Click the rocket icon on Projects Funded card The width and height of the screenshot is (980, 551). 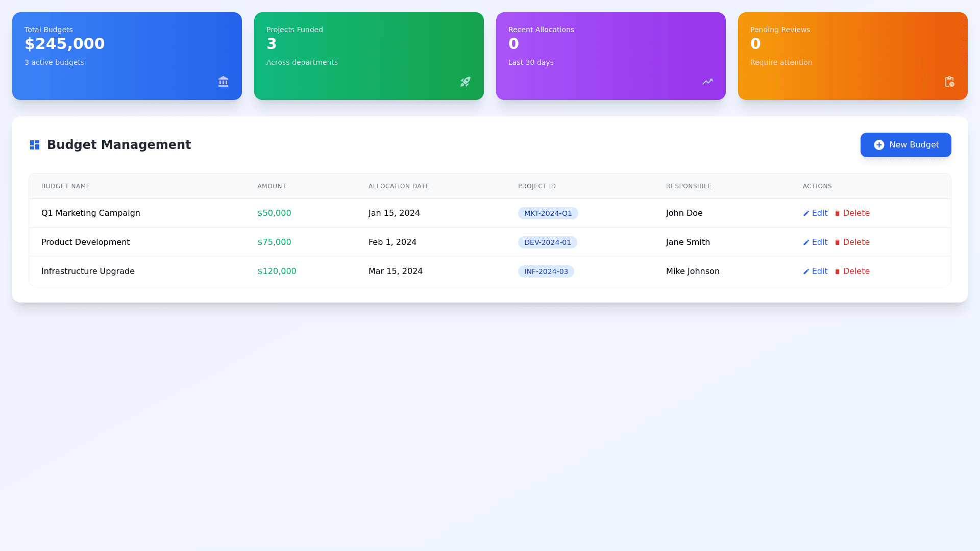[x=465, y=82]
